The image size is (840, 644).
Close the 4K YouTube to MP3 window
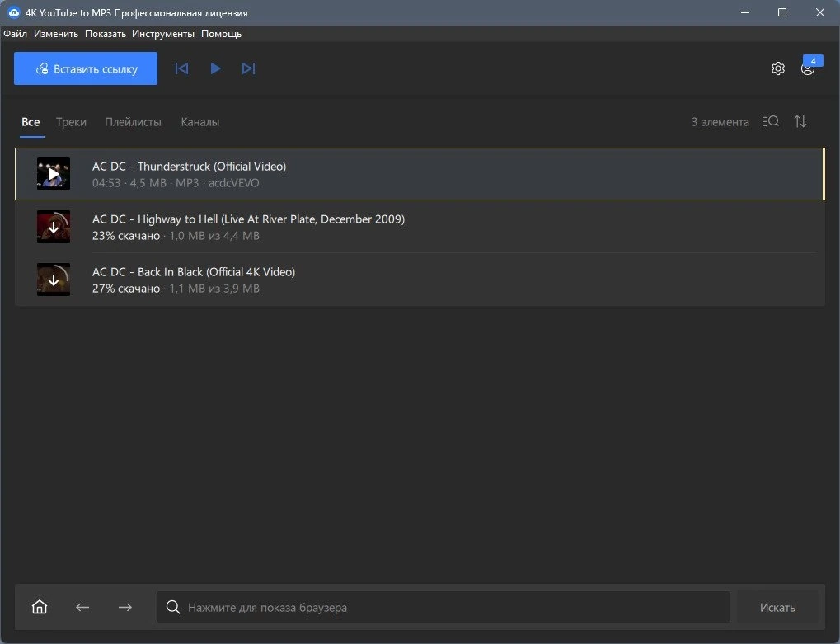(820, 12)
